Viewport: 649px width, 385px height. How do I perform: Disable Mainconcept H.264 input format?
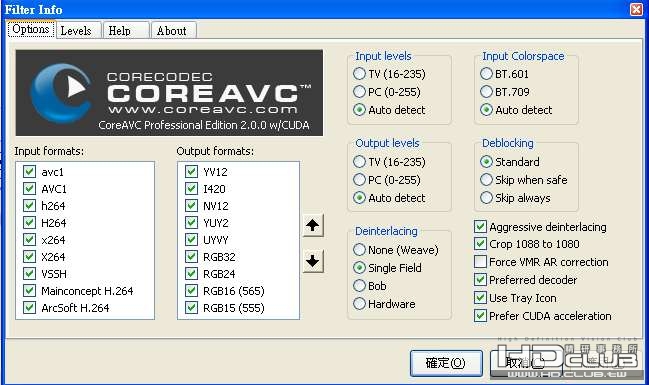pos(29,290)
